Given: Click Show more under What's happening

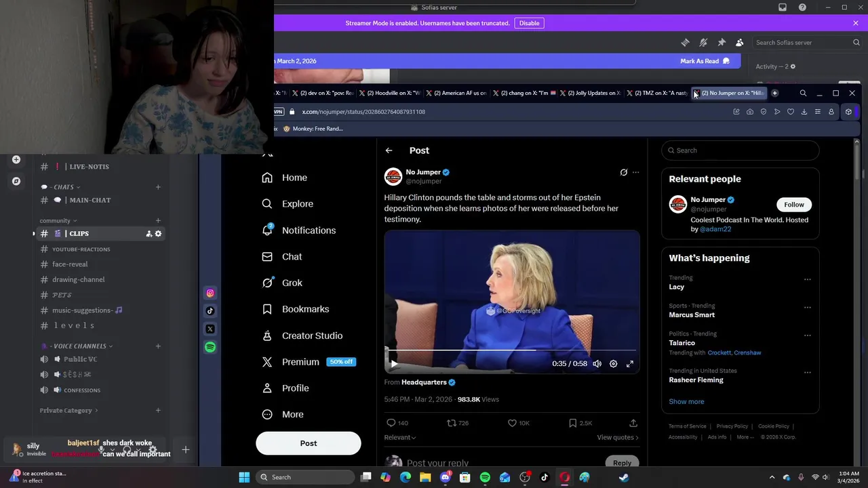Looking at the screenshot, I should [686, 402].
